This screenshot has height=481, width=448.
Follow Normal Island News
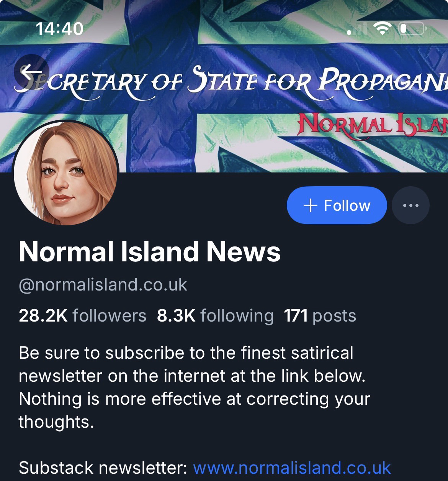coord(337,205)
